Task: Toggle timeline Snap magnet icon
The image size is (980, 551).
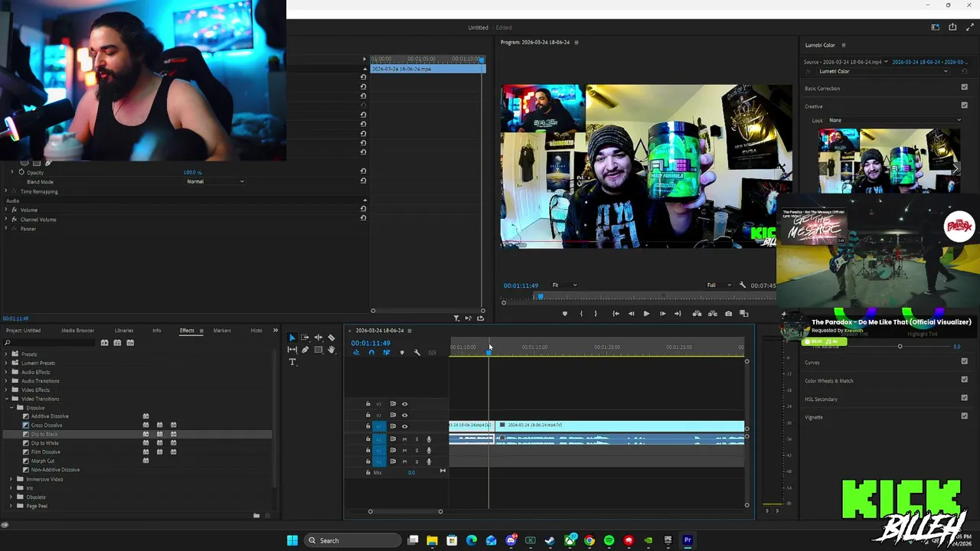Action: coord(371,353)
